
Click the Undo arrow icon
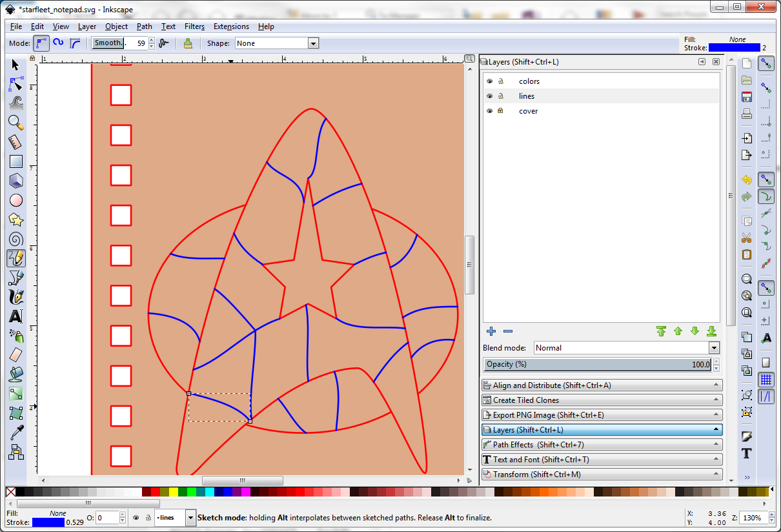pos(747,179)
